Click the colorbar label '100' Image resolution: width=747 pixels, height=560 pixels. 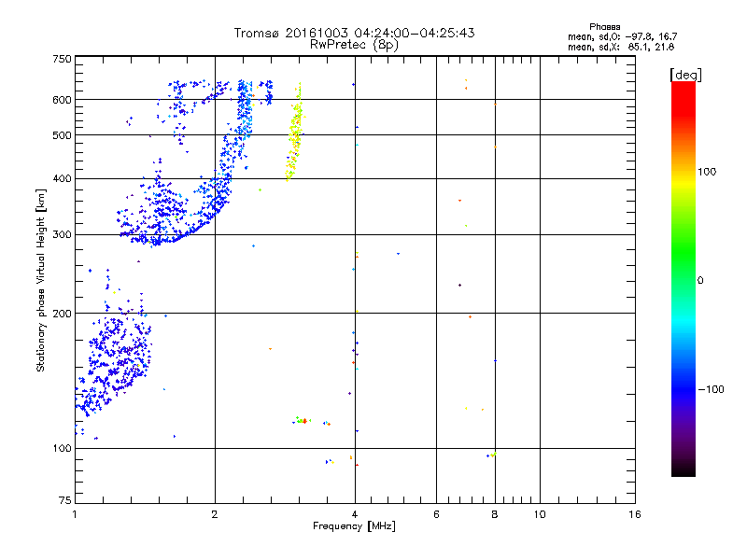(x=707, y=172)
